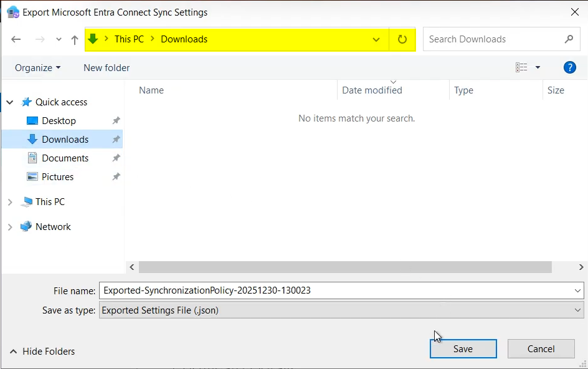Create a New folder

[x=107, y=67]
